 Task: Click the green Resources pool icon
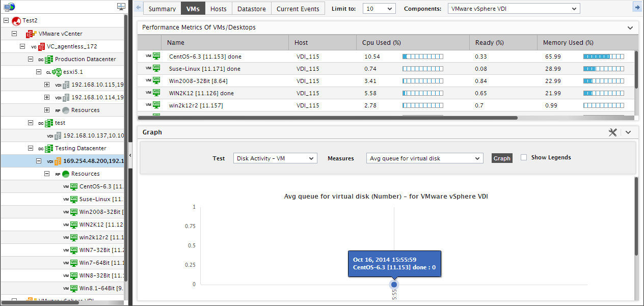[66, 174]
